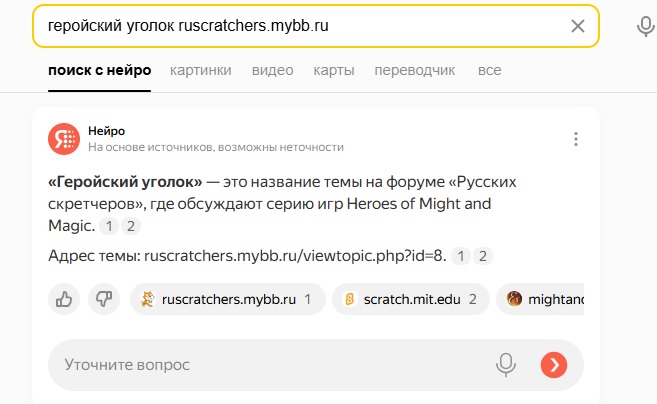Click citation 1 after the word Magic.
The width and height of the screenshot is (657, 404).
click(x=109, y=226)
